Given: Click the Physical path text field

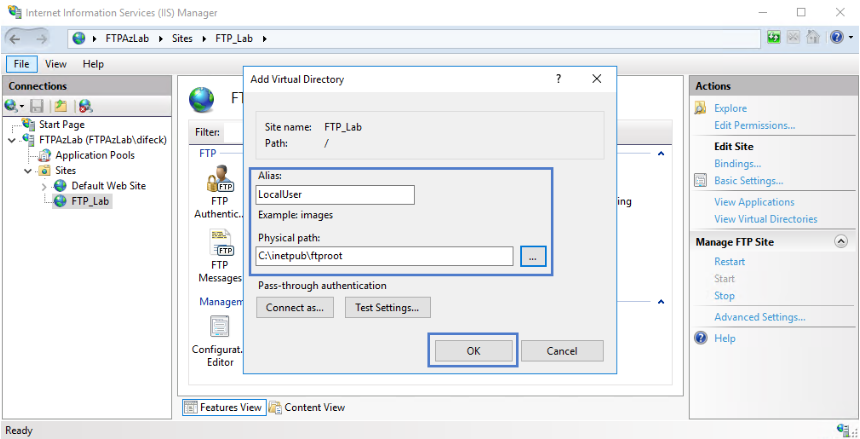Looking at the screenshot, I should click(384, 256).
